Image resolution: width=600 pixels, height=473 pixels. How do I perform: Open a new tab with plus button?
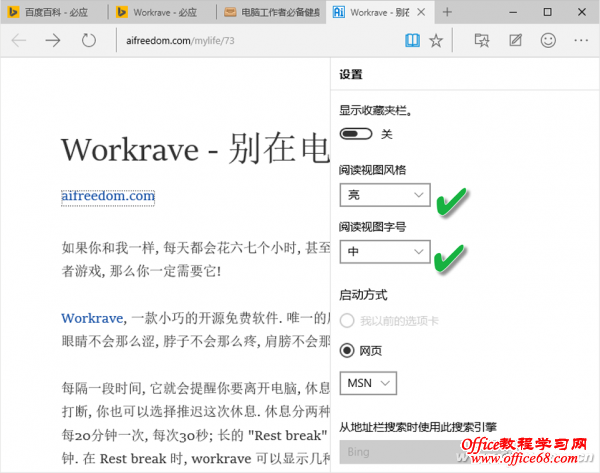pyautogui.click(x=447, y=12)
